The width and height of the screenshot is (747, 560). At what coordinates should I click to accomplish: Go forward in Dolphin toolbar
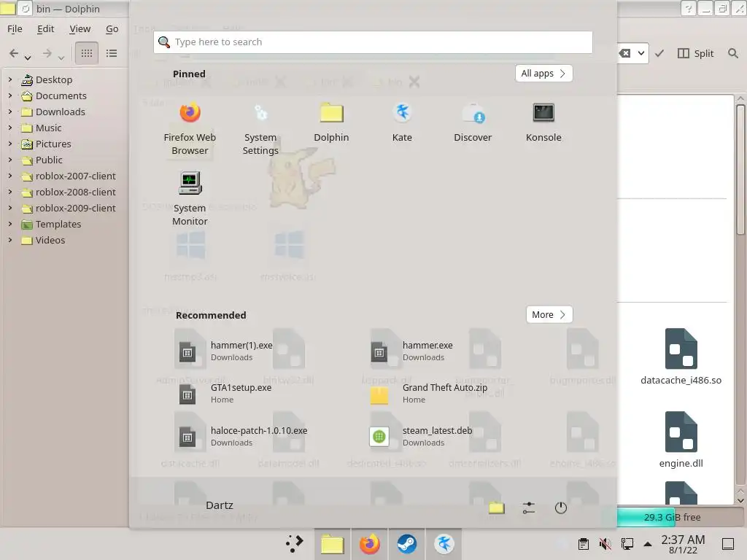[47, 53]
